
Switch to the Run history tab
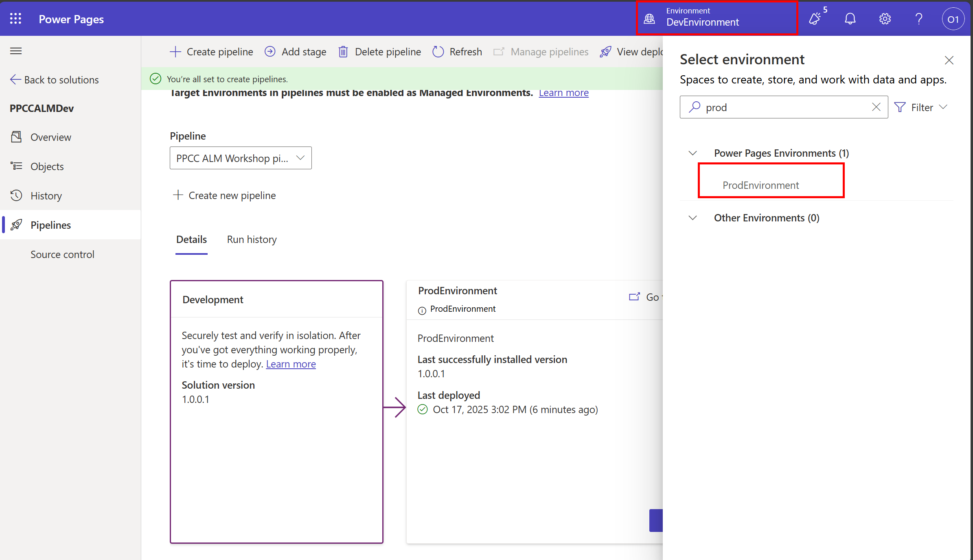pyautogui.click(x=252, y=239)
